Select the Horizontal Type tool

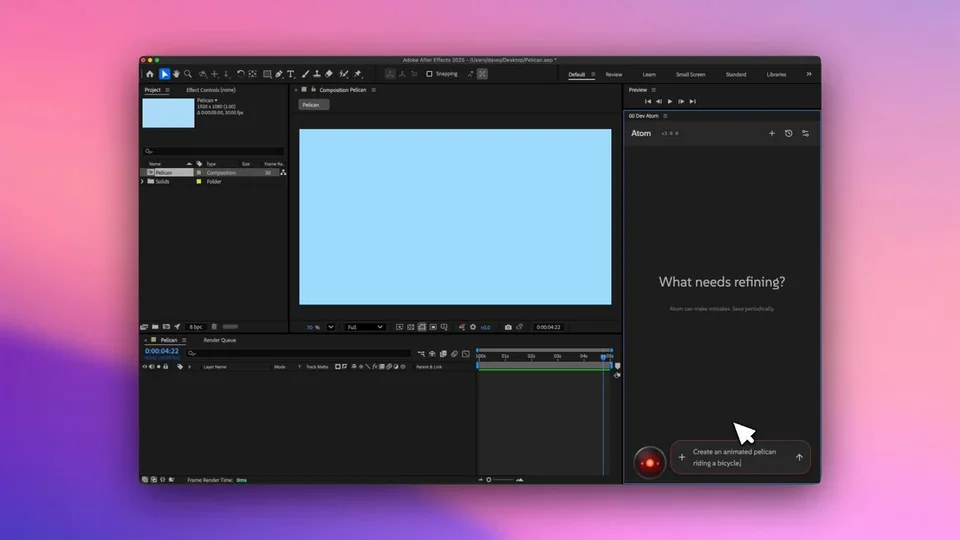coord(291,74)
